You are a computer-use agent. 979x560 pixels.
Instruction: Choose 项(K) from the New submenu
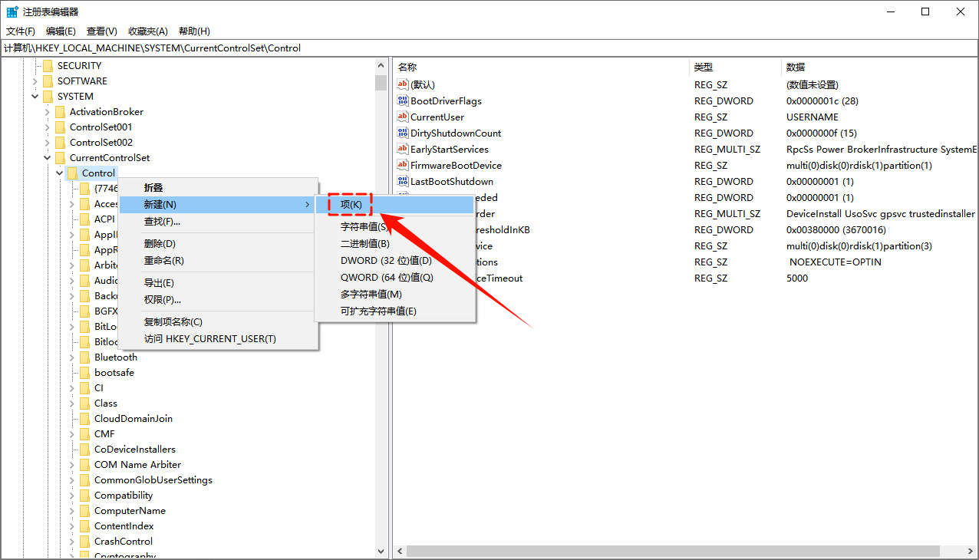pos(351,205)
